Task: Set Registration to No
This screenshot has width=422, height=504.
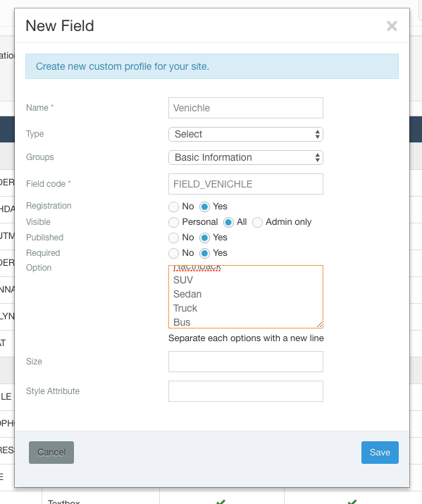Action: tap(174, 207)
